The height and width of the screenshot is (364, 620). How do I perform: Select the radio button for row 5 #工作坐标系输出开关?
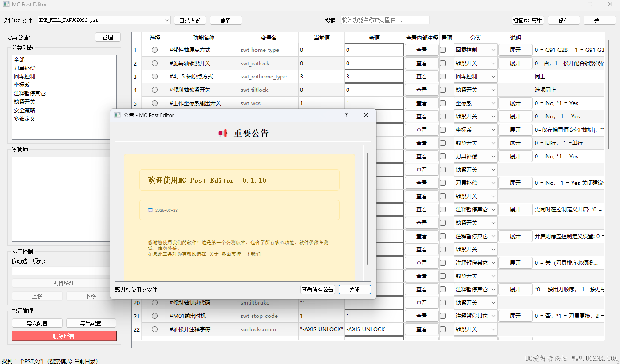154,103
